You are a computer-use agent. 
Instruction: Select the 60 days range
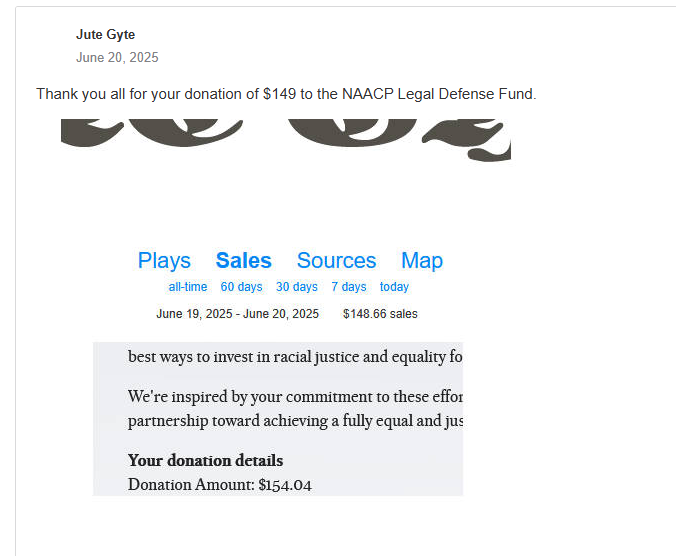click(241, 287)
